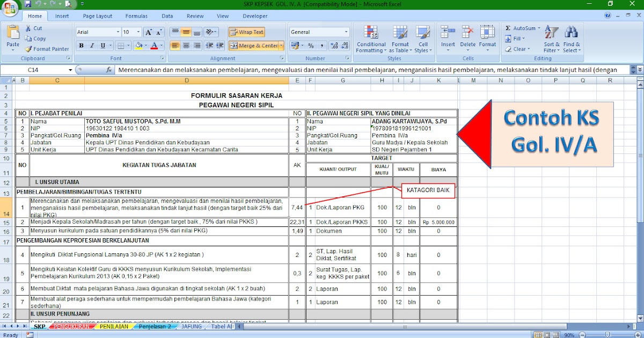Toggle Bold formatting

pyautogui.click(x=82, y=46)
